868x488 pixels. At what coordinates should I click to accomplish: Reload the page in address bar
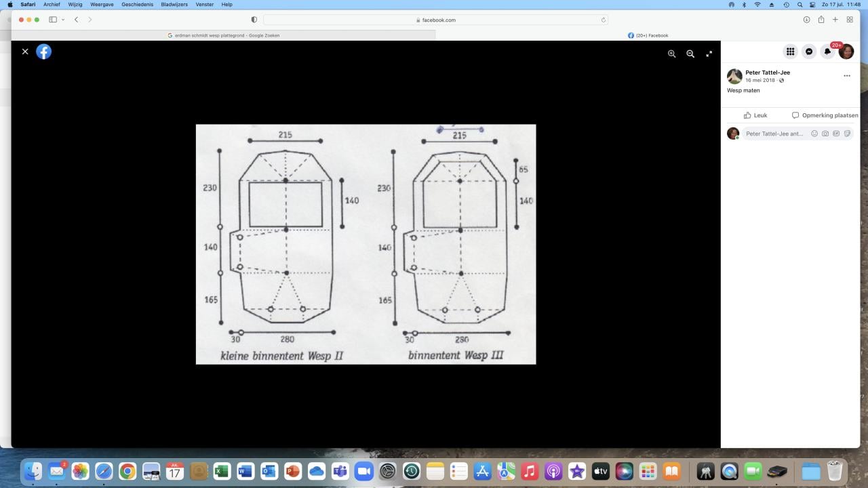(604, 20)
